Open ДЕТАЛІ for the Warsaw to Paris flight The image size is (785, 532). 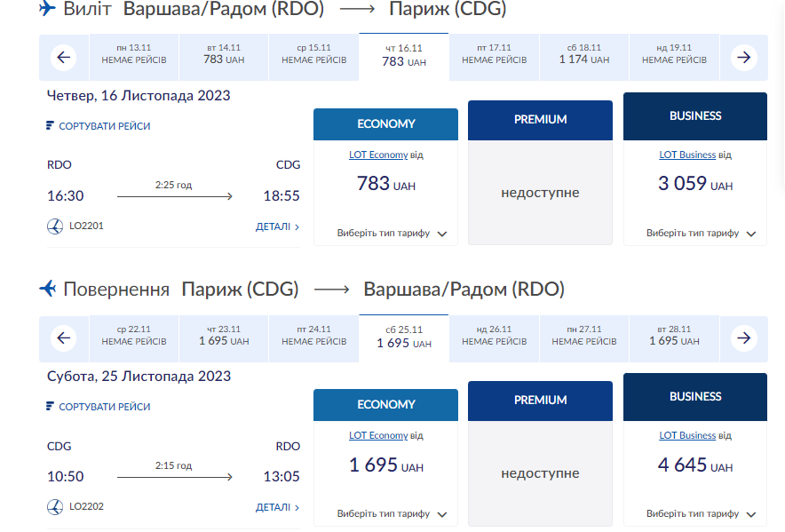point(278,226)
